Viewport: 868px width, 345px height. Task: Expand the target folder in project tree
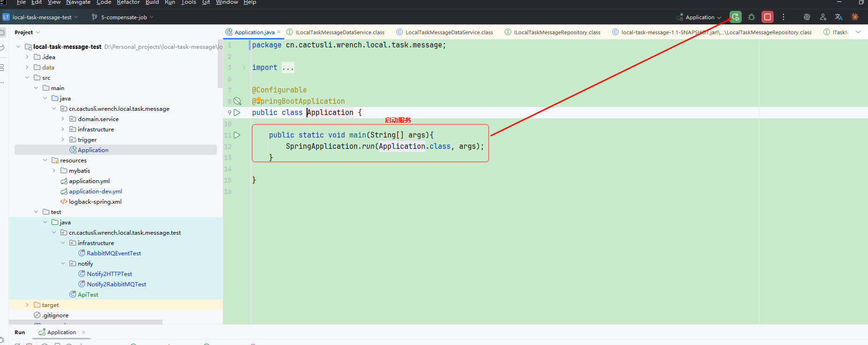tap(27, 305)
